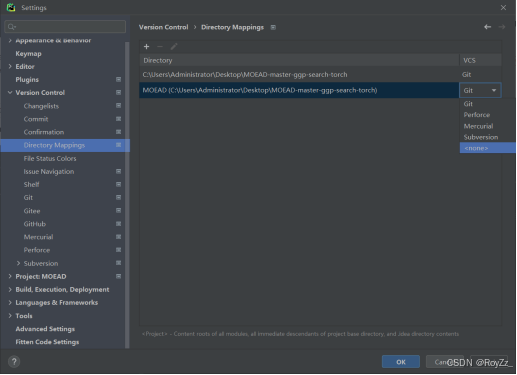Select Directory Mappings in the tree

[x=65, y=145]
